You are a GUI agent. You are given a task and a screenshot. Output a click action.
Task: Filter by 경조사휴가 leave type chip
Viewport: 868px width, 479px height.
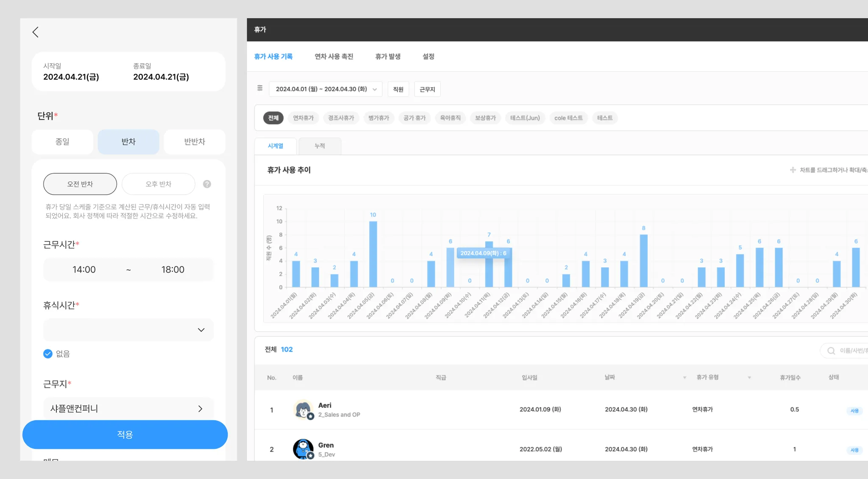point(341,118)
